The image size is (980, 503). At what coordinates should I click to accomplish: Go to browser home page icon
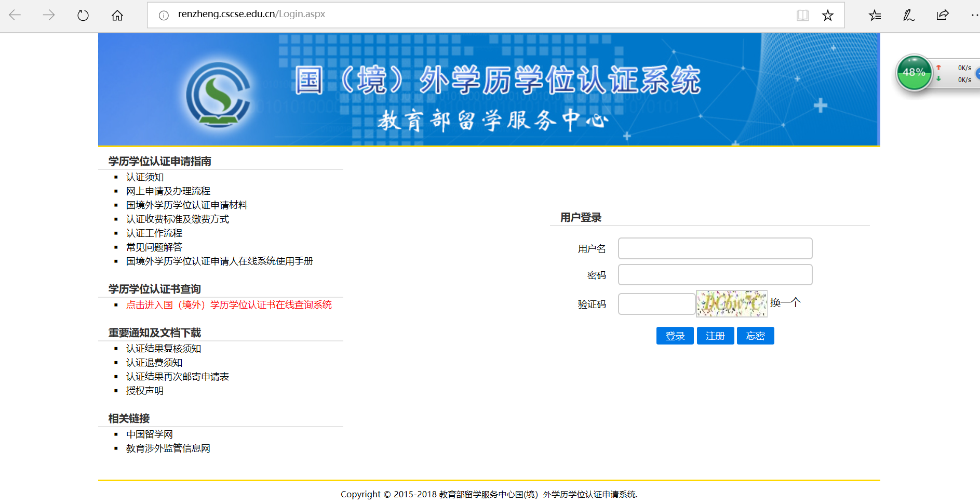tap(117, 15)
